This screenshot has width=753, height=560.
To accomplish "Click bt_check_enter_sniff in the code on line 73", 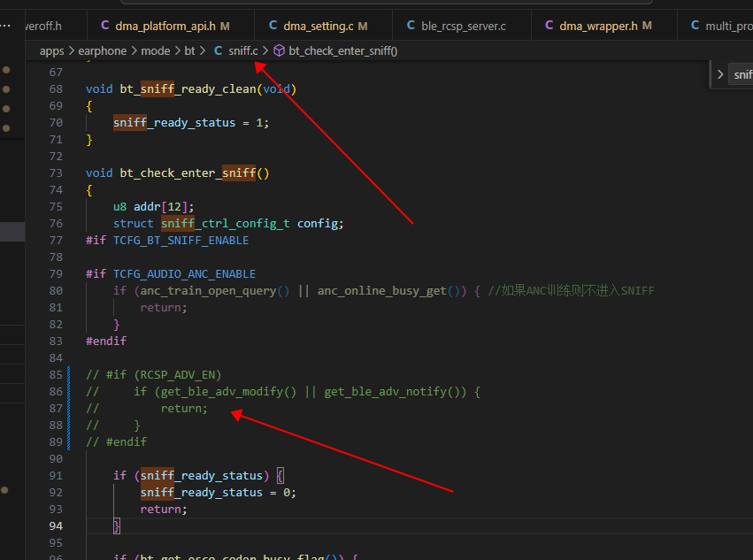I will (188, 173).
